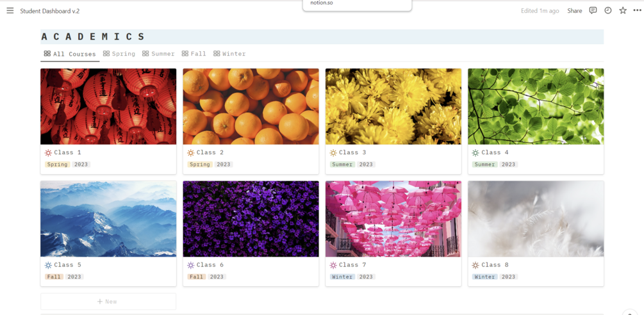
Task: Click the sun icon beside Class 6
Action: tap(190, 265)
